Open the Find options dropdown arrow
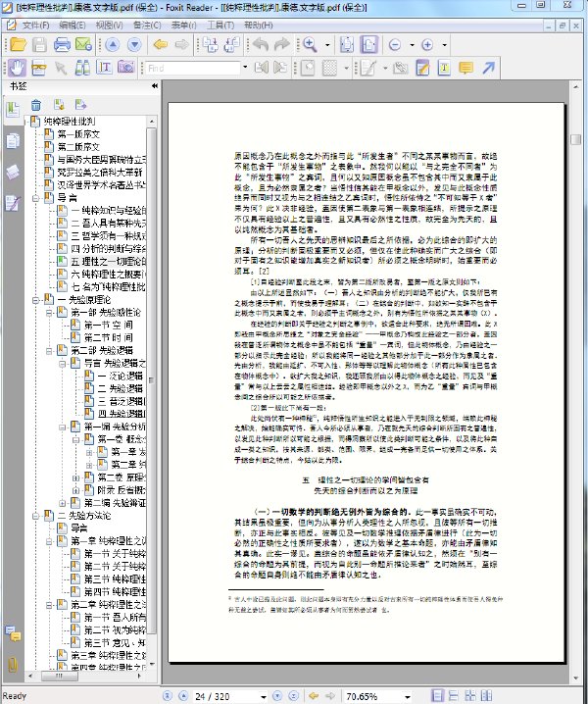Viewport: 588px width, 704px height. point(245,68)
